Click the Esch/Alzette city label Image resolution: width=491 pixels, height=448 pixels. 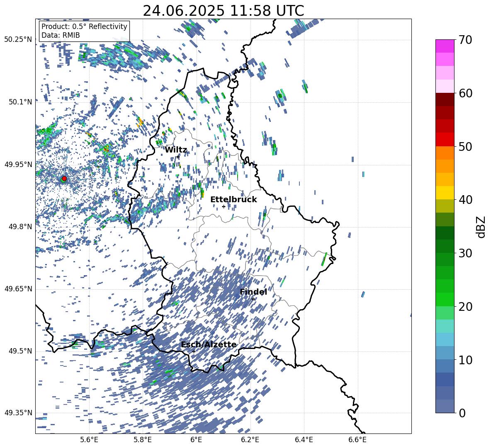[209, 345]
